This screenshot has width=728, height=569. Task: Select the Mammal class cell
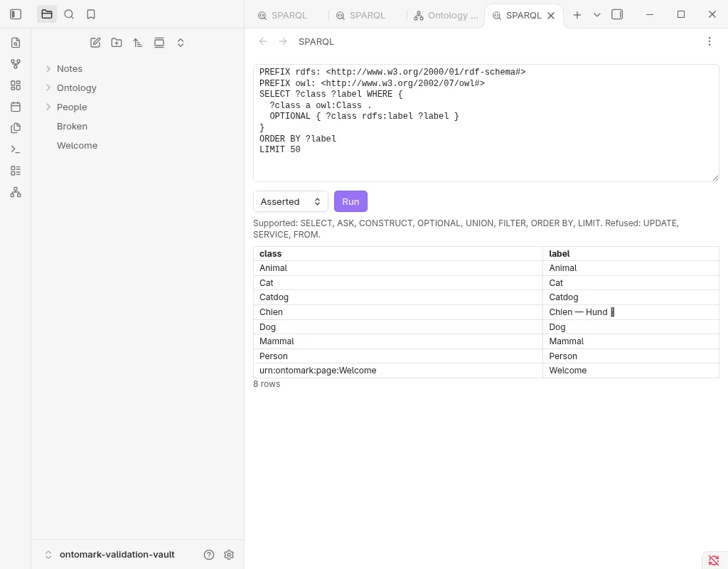click(398, 341)
